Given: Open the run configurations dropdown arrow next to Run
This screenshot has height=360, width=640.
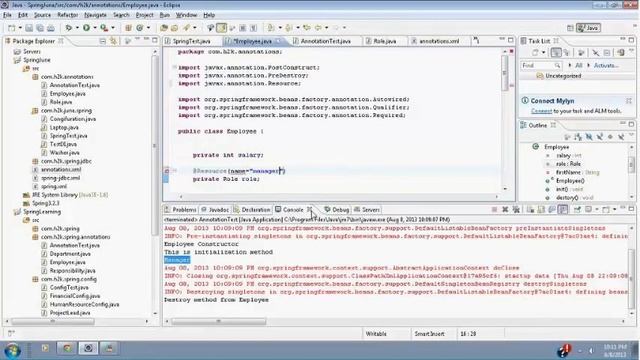Looking at the screenshot, I should tap(95, 28).
